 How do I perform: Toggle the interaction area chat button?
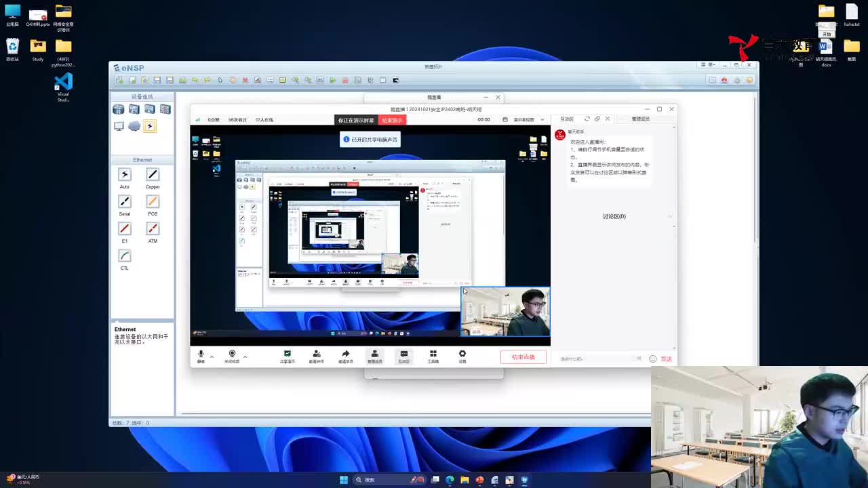(404, 357)
